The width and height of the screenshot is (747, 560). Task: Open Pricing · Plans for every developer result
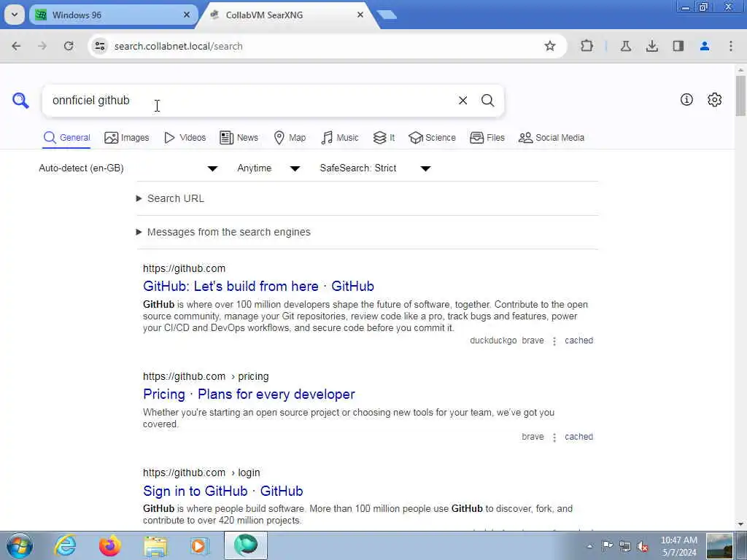pyautogui.click(x=249, y=394)
